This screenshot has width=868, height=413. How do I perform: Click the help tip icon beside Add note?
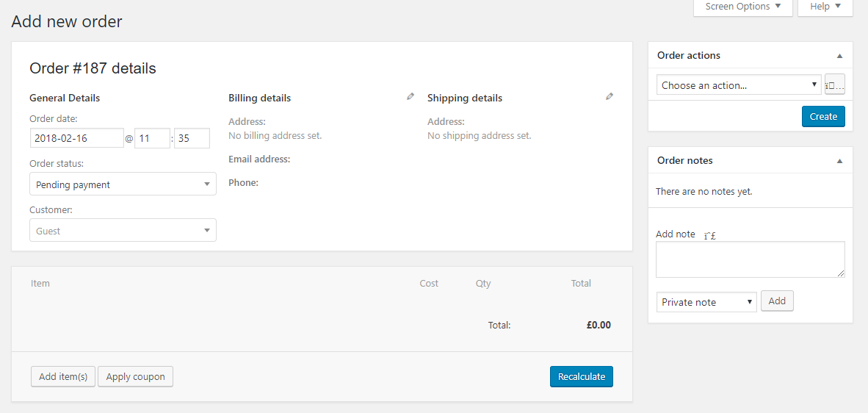tap(709, 235)
